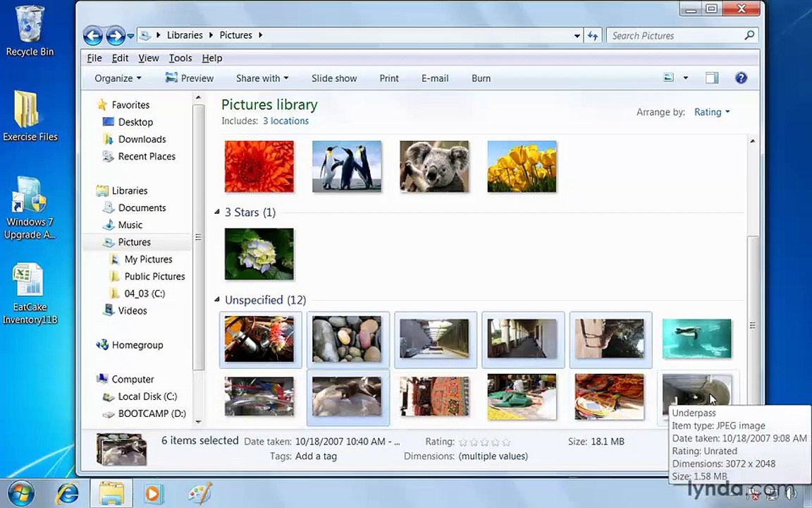Viewport: 812px width, 508px height.
Task: Select Desktop in the navigation pane
Action: pyautogui.click(x=135, y=122)
